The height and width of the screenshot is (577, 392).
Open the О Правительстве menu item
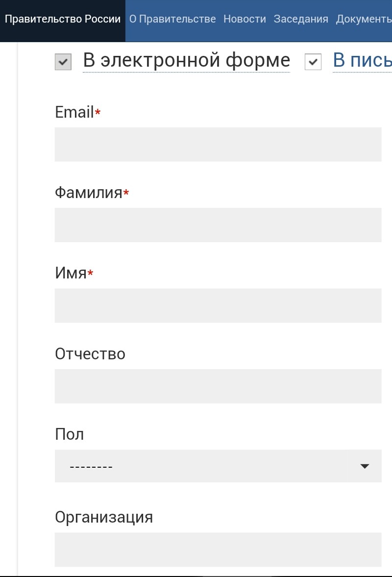pyautogui.click(x=172, y=19)
